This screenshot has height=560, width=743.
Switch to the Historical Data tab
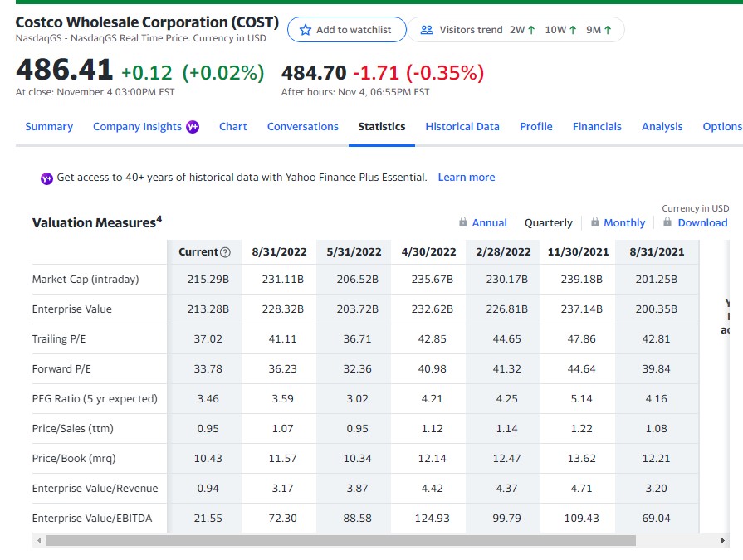click(462, 126)
